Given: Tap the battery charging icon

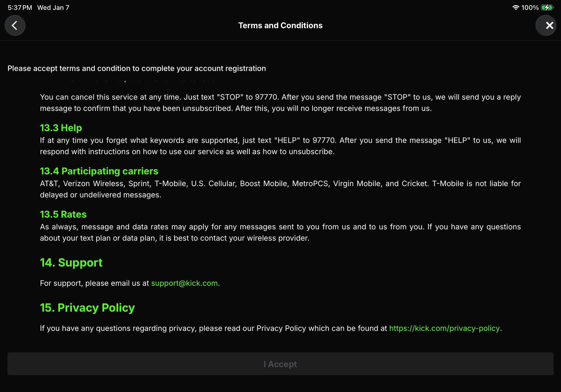Looking at the screenshot, I should click(547, 8).
